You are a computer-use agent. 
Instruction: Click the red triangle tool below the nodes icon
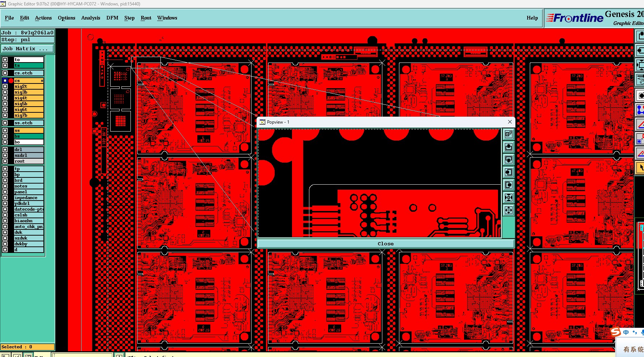[x=640, y=124]
